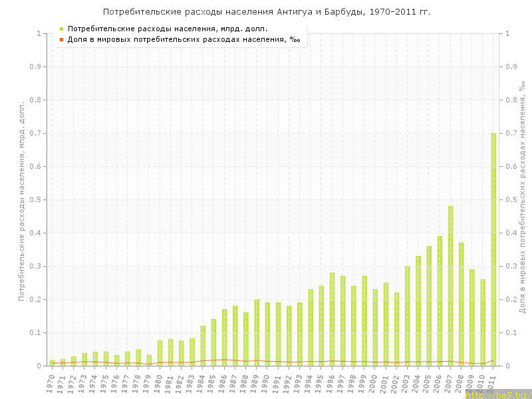Toggle the 'Потребительские расходы населения, млрд. долл.' legend entry
This screenshot has height=399, width=532.
(168, 29)
